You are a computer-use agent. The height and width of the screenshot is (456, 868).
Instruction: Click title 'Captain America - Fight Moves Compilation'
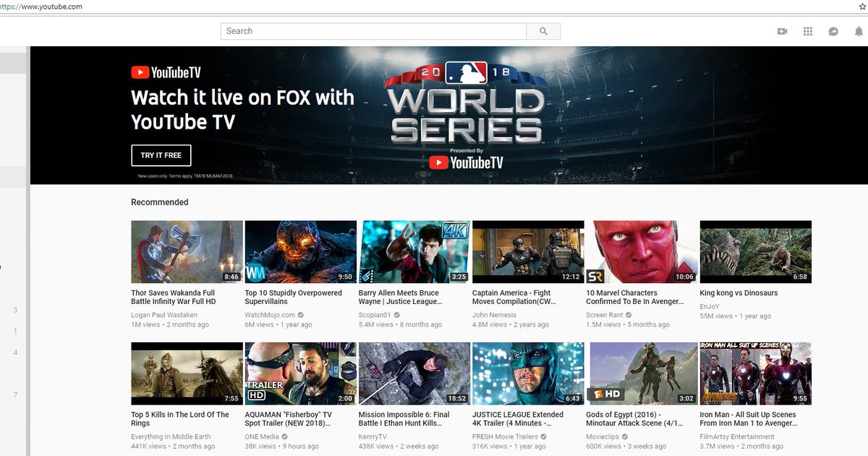point(514,297)
